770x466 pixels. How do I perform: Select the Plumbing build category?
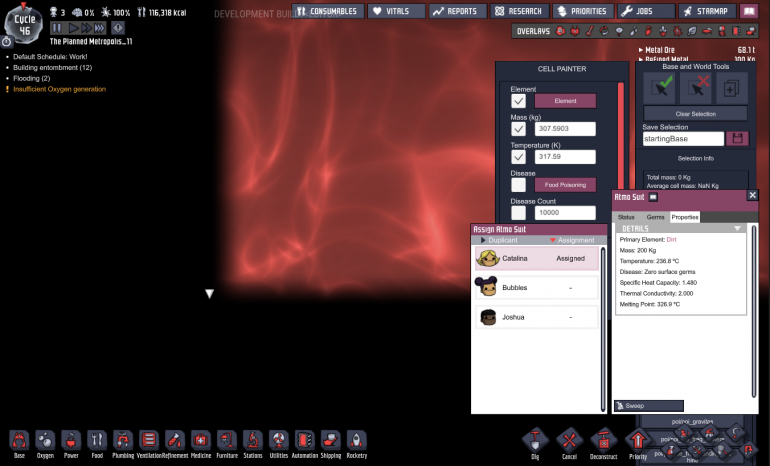[123, 441]
